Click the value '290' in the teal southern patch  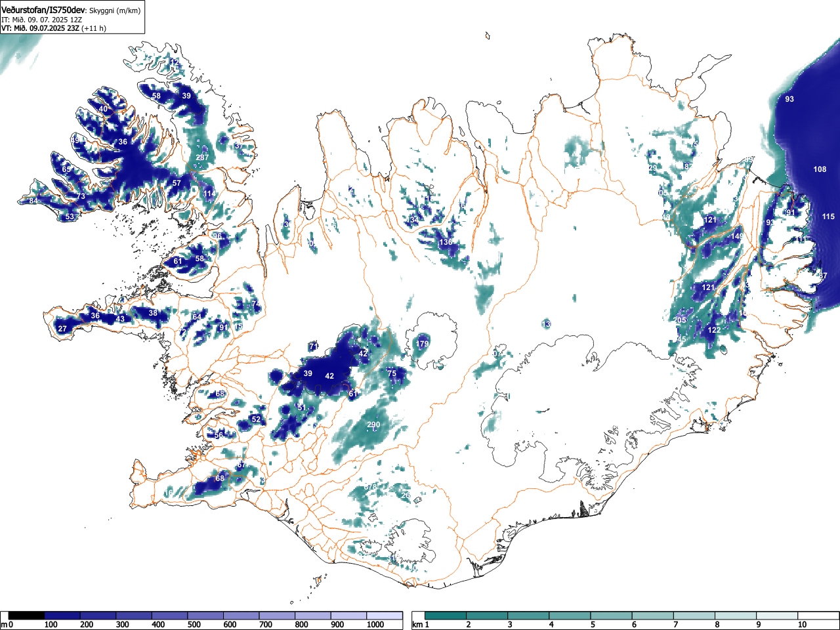click(x=373, y=425)
